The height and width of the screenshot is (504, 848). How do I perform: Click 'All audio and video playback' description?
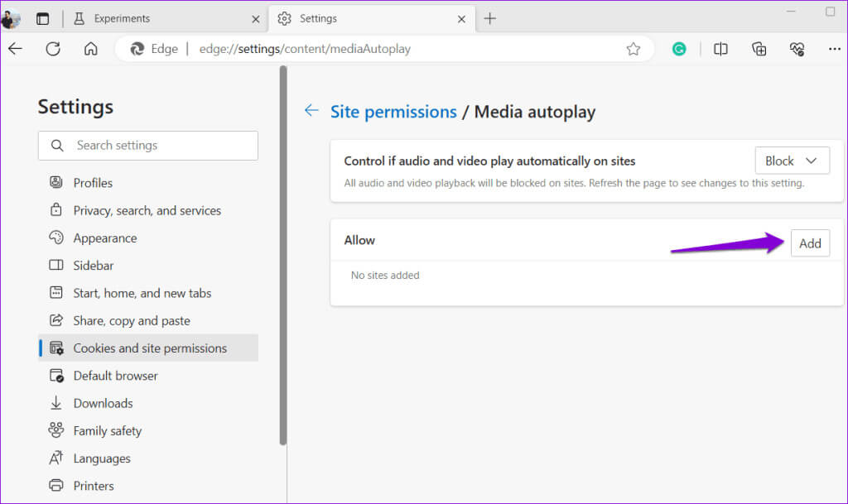(x=574, y=183)
